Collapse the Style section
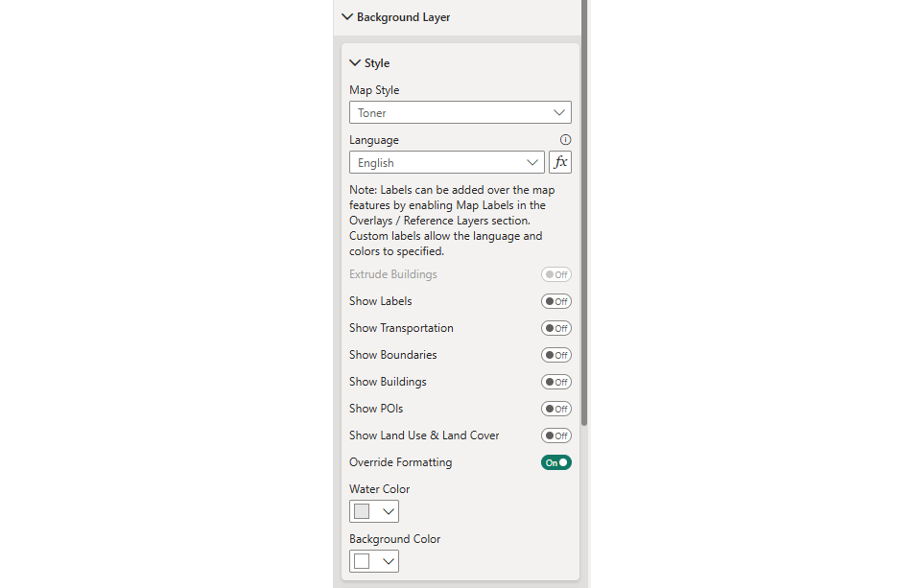This screenshot has height=588, width=921. [355, 63]
